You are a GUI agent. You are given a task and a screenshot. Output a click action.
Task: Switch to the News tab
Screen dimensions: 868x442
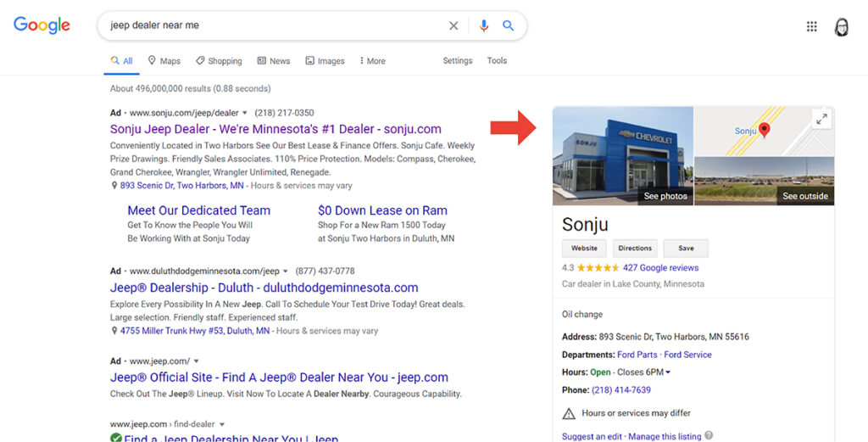pos(274,61)
